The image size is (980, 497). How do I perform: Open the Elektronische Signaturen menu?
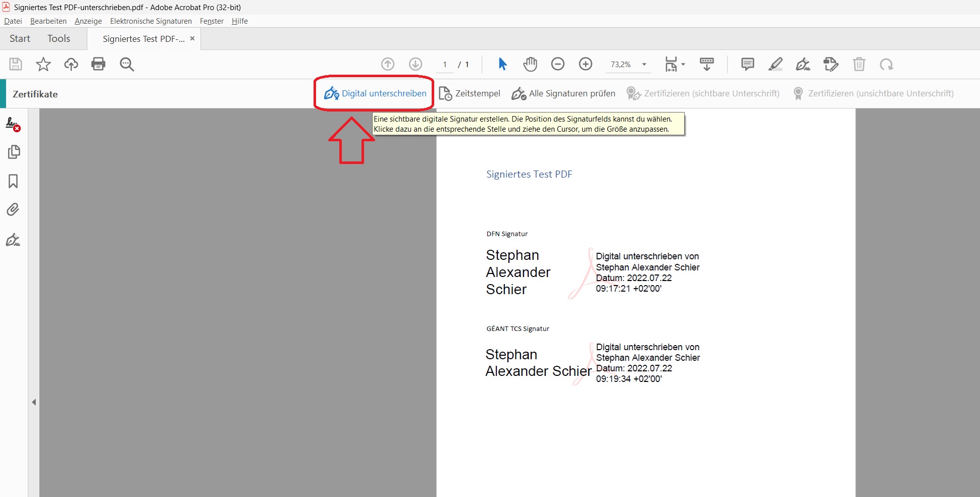(150, 21)
